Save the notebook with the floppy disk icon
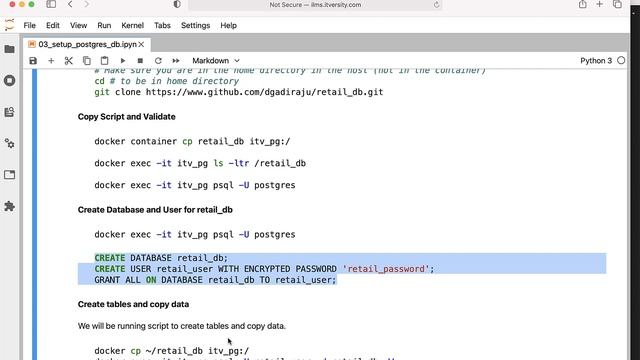The image size is (640, 360). click(x=33, y=61)
